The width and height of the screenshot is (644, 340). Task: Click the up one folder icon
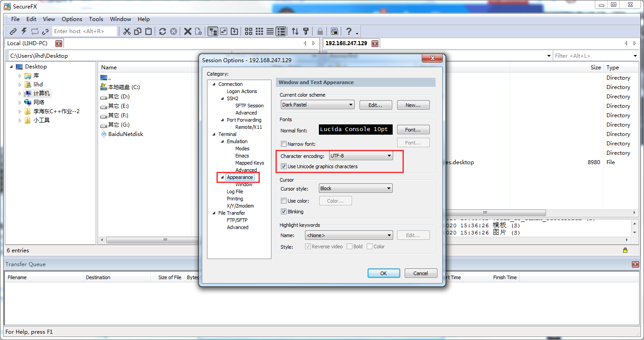pos(234,31)
